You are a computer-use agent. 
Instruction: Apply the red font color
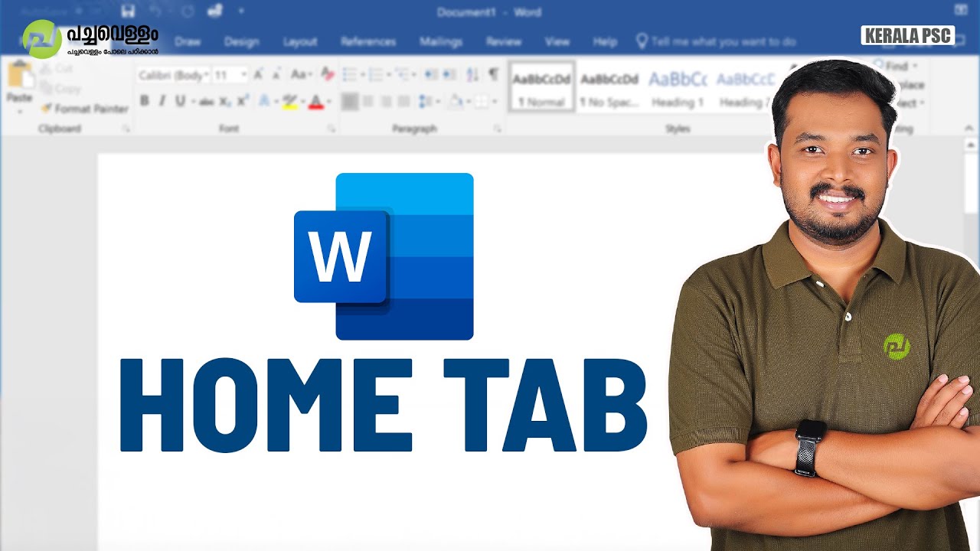316,101
